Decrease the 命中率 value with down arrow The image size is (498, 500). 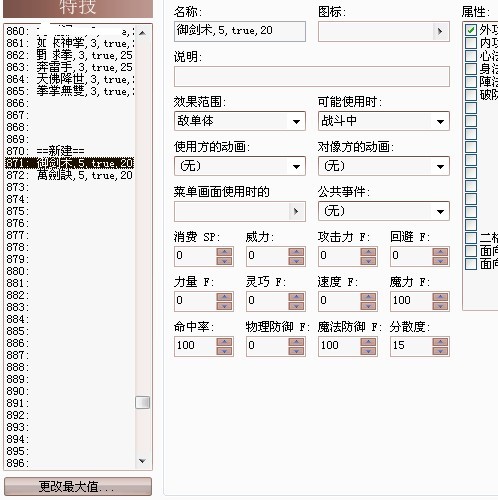point(224,351)
